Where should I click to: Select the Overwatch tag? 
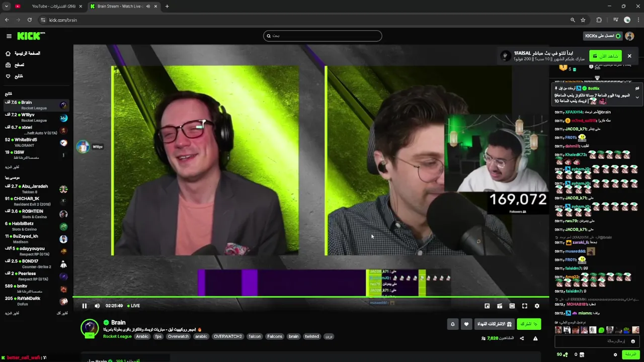point(178,336)
